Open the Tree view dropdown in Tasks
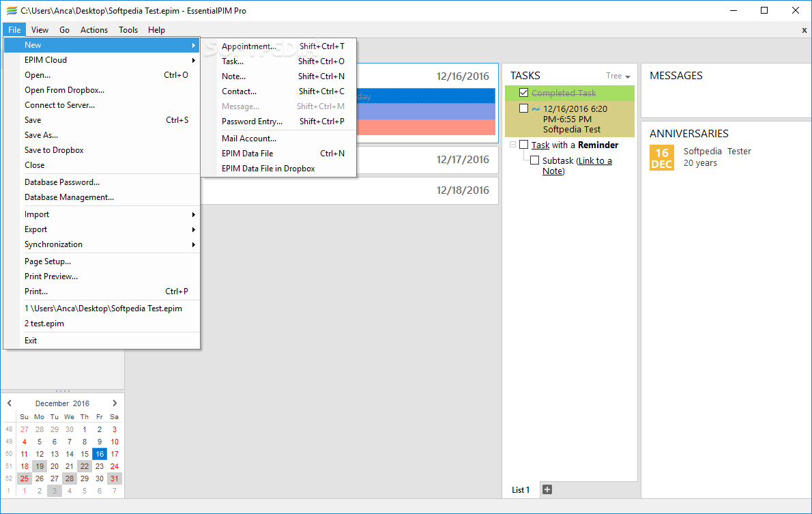Image resolution: width=812 pixels, height=514 pixels. (x=618, y=76)
